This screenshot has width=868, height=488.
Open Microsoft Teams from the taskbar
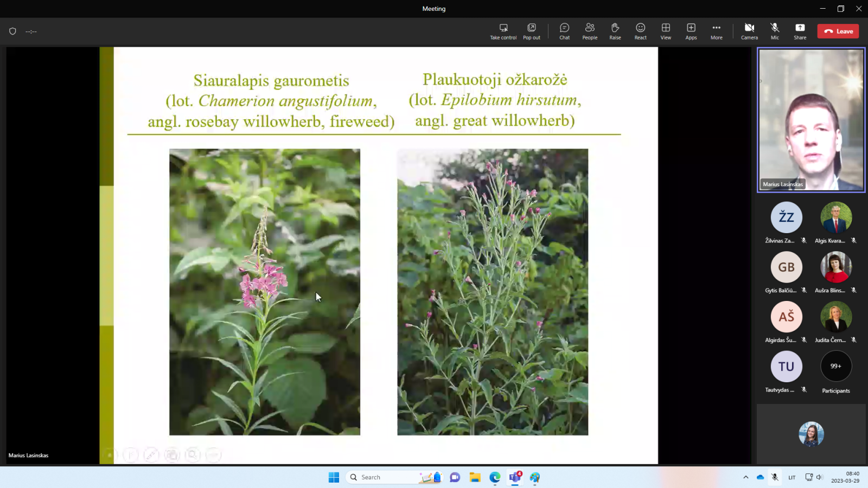[x=514, y=477]
